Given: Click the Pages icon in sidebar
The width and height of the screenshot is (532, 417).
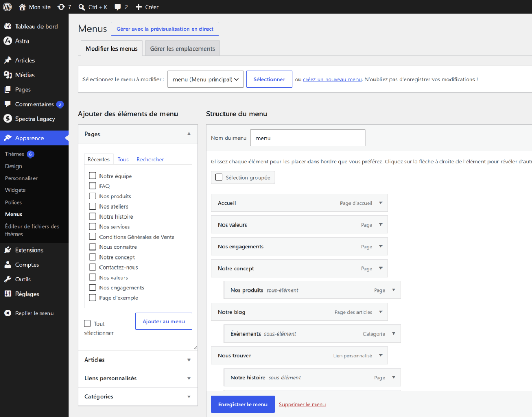Looking at the screenshot, I should coord(7,89).
